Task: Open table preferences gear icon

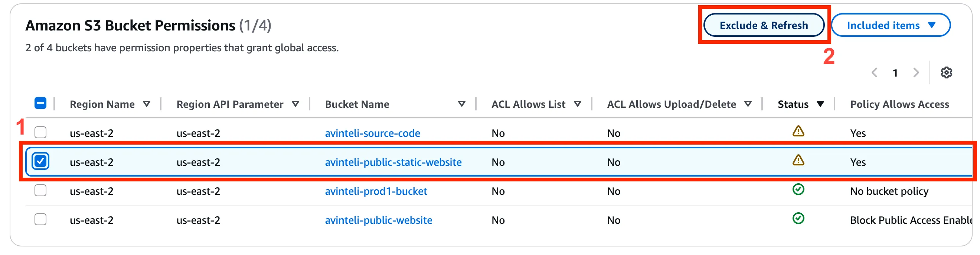Action: coord(946,72)
